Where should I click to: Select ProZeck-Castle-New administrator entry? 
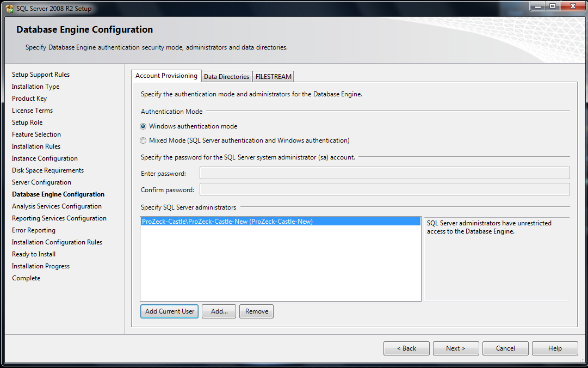point(281,222)
